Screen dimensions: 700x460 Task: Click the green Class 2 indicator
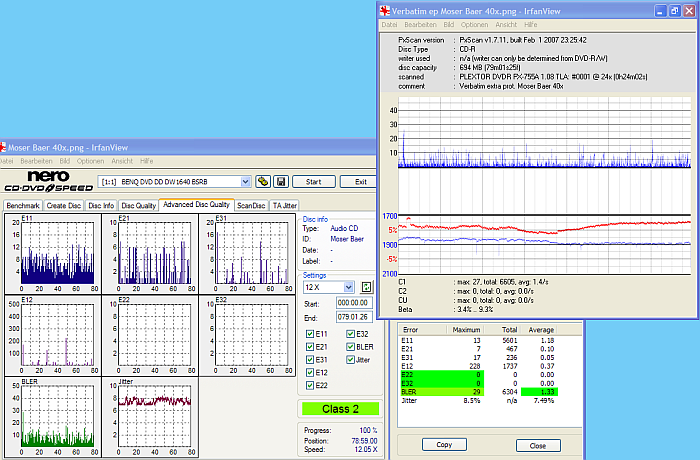click(340, 409)
